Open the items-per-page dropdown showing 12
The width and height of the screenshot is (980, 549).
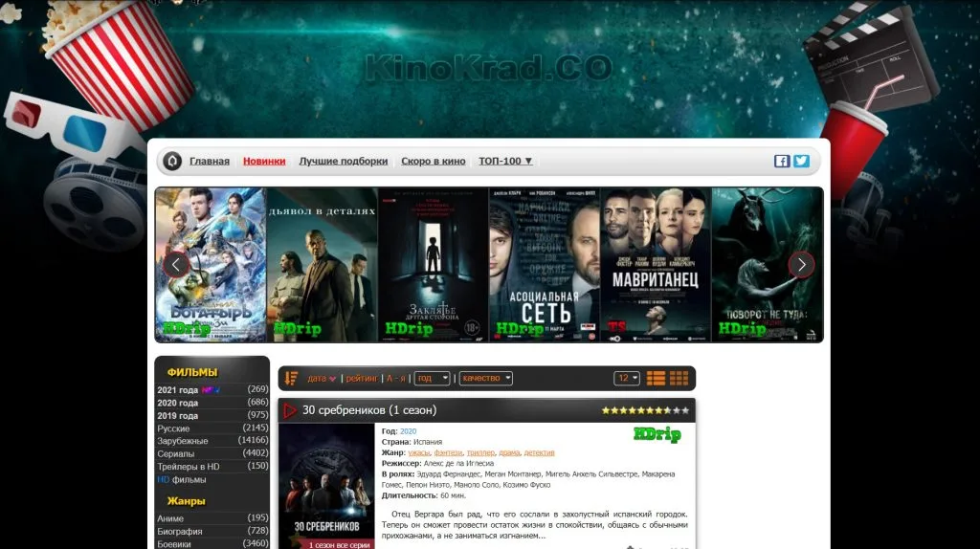point(627,379)
